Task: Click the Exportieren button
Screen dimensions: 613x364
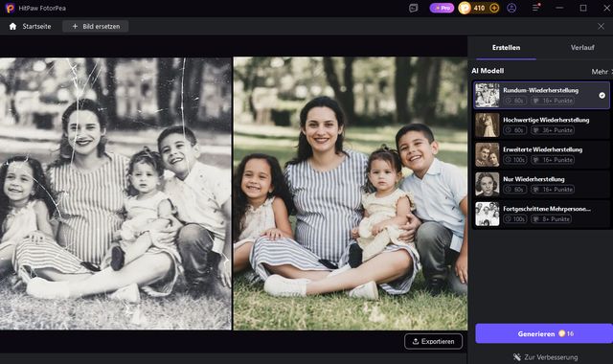Action: click(434, 341)
